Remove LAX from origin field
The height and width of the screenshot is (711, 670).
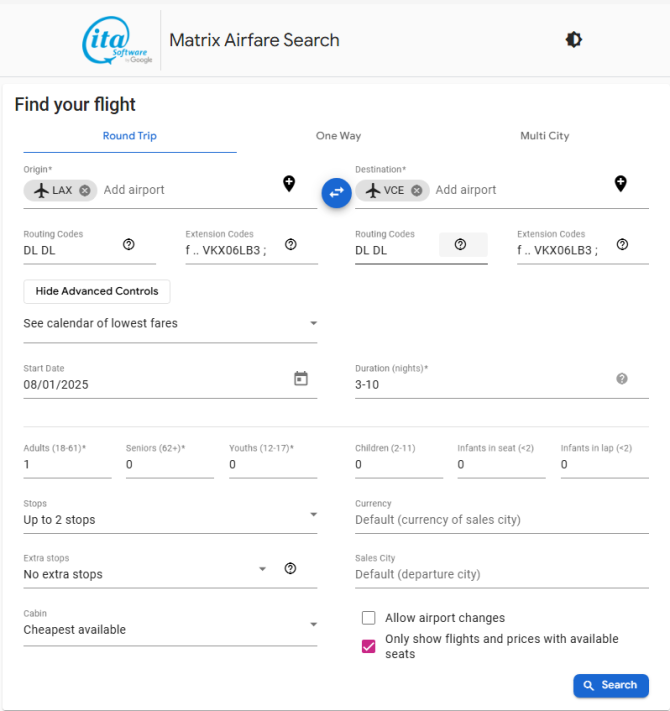[85, 190]
